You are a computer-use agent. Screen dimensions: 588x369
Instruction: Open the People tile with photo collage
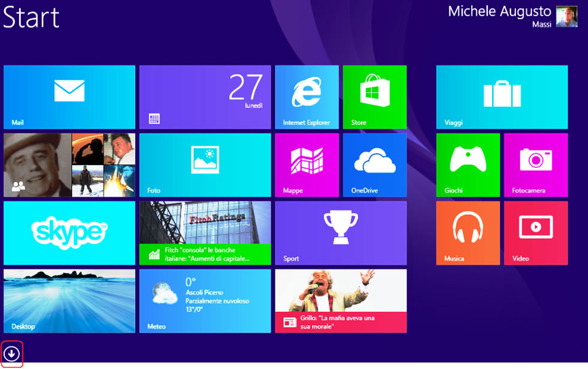tap(70, 165)
